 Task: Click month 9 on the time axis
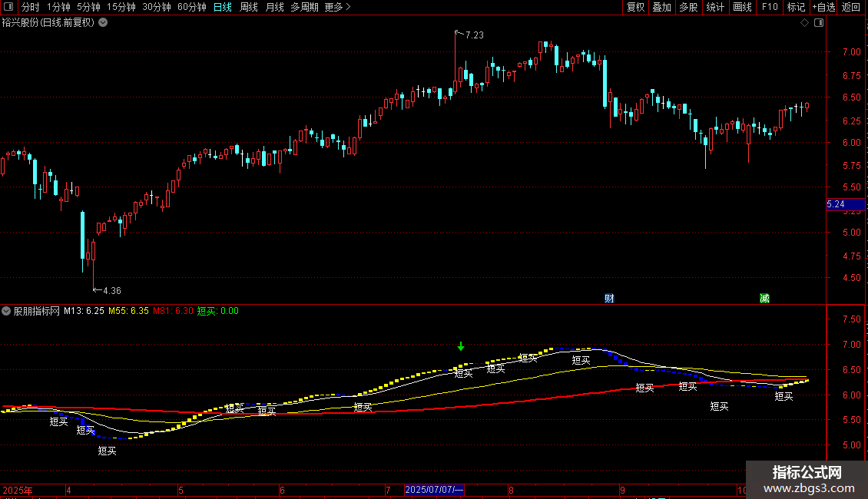point(623,490)
